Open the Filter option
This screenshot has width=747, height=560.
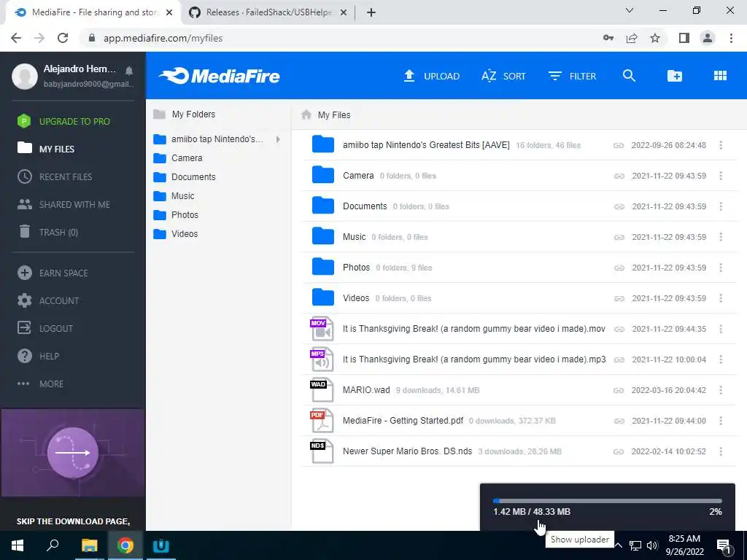[x=572, y=76]
